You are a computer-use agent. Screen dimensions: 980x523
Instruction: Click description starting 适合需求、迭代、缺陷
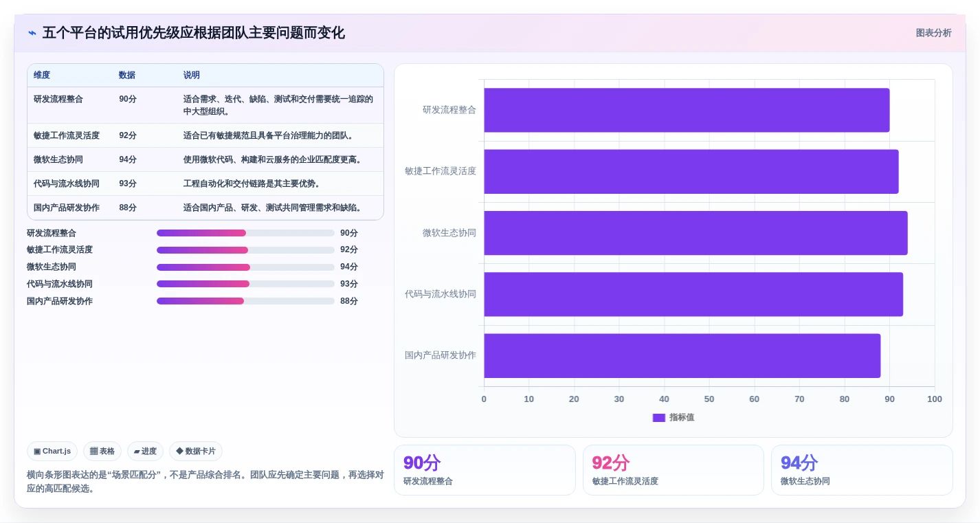(x=278, y=105)
